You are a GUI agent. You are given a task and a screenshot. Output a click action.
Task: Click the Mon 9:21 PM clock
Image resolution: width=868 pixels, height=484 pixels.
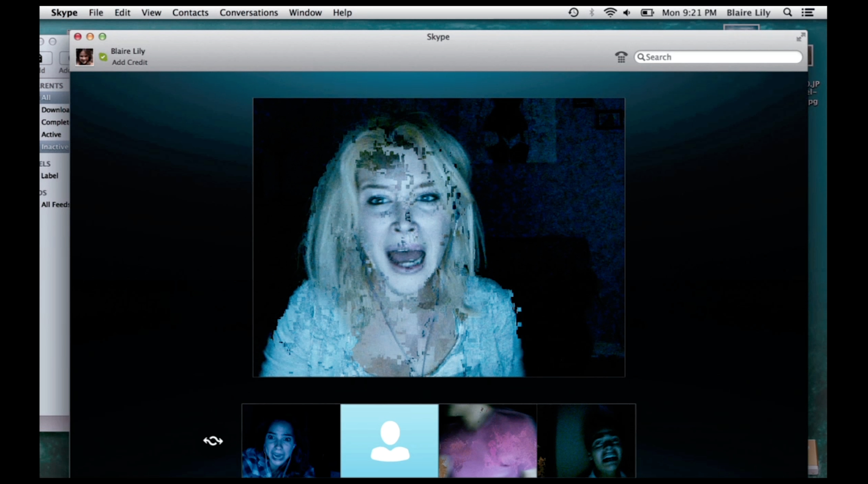(689, 13)
